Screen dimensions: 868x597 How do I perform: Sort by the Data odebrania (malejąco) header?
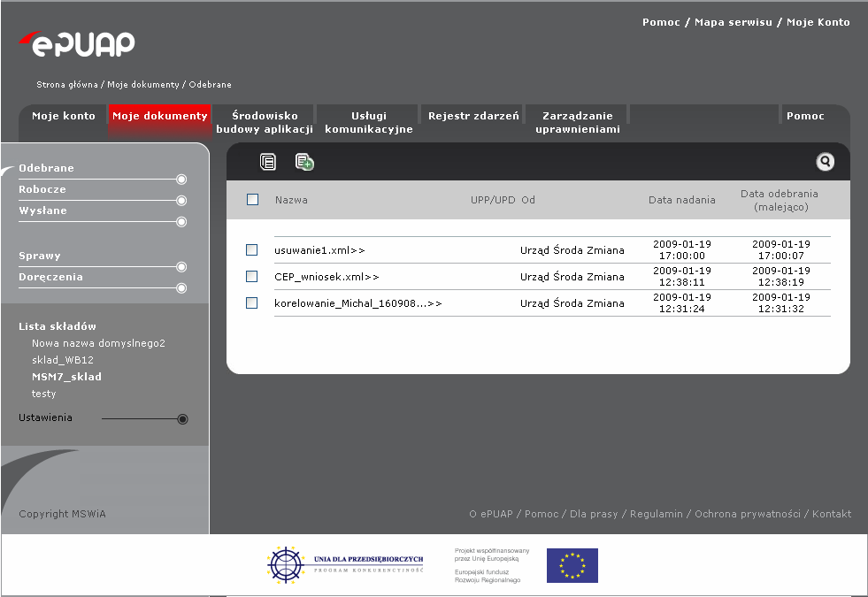[780, 200]
